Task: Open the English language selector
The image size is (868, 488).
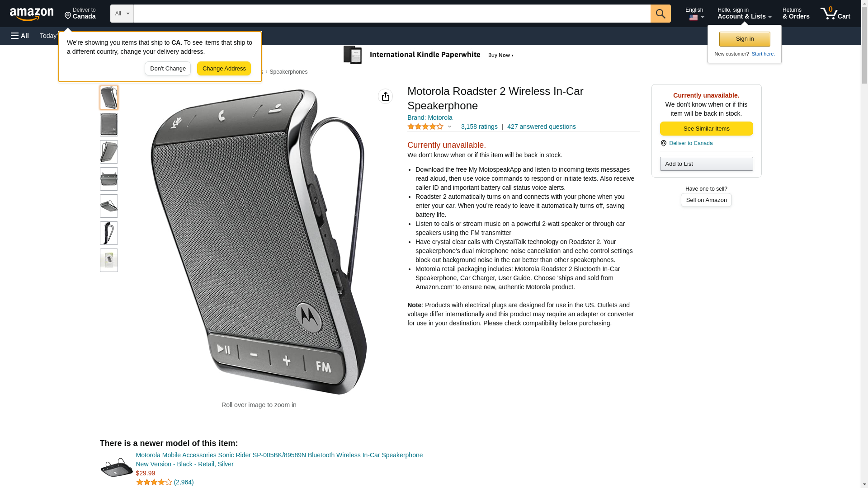Action: coord(694,14)
